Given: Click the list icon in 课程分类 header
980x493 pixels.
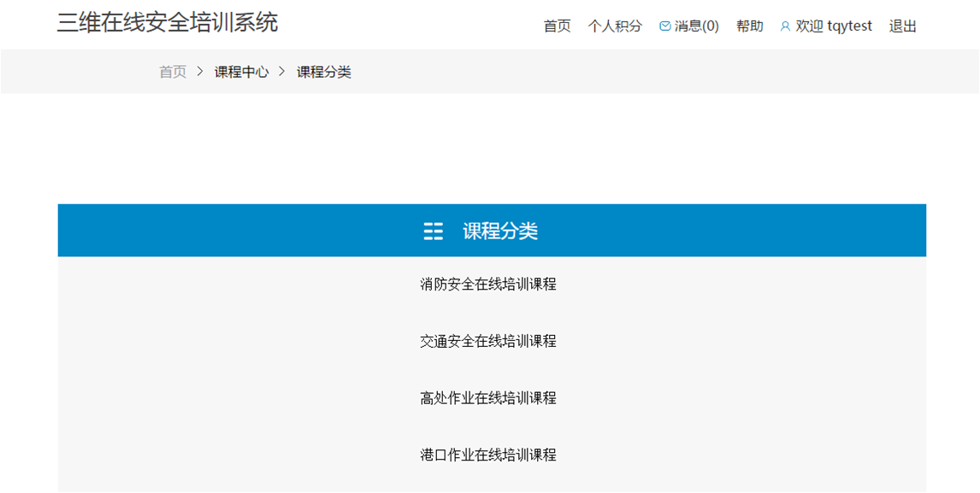Looking at the screenshot, I should click(x=434, y=231).
